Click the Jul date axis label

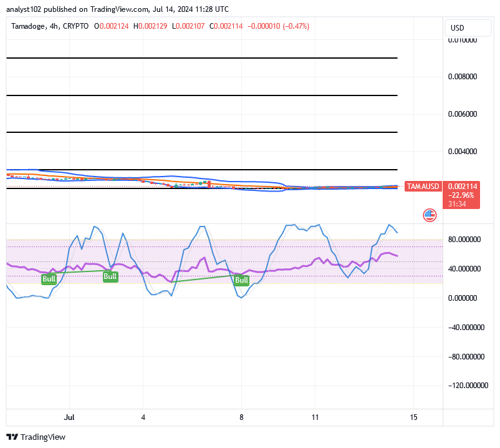(69, 417)
